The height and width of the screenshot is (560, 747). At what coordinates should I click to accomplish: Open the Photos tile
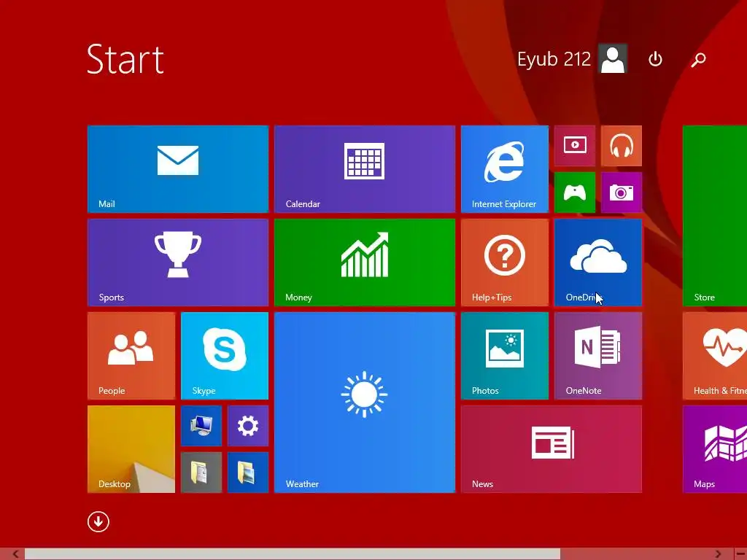pyautogui.click(x=505, y=356)
